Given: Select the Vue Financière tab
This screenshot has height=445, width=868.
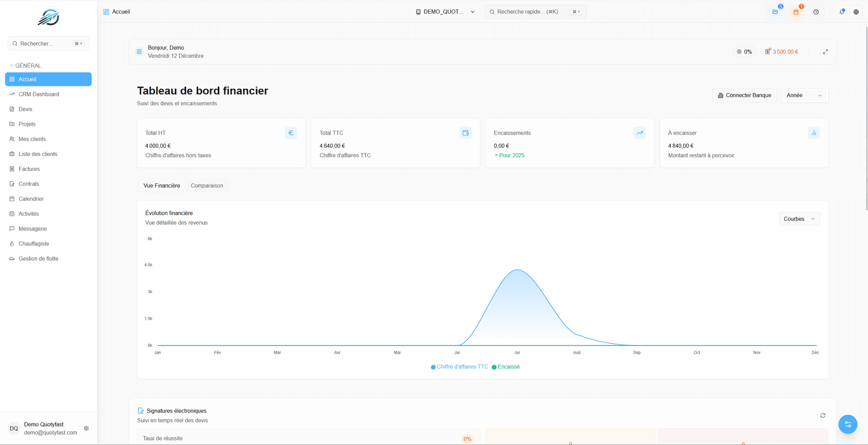Looking at the screenshot, I should 161,185.
